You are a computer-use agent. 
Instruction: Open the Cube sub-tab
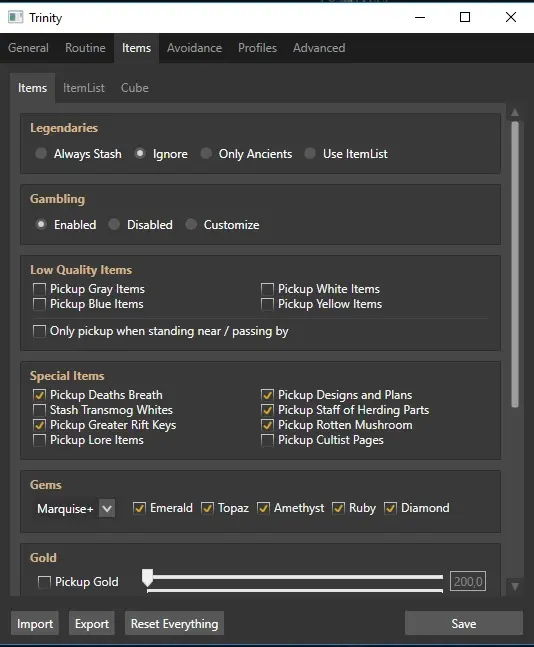click(x=135, y=88)
